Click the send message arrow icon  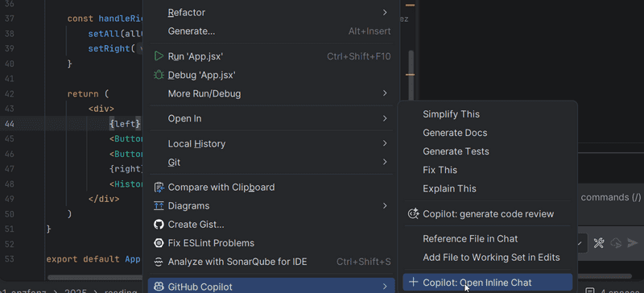pyautogui.click(x=633, y=243)
